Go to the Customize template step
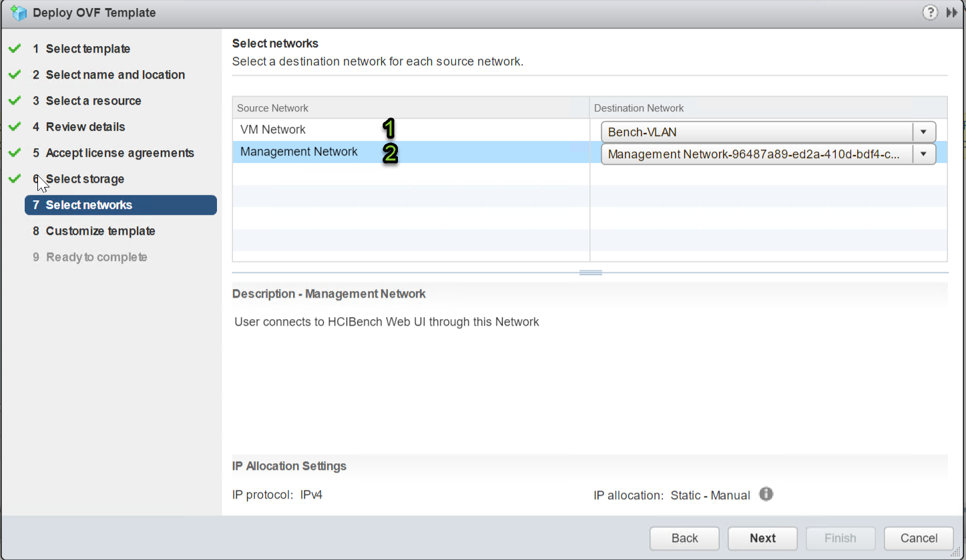 [x=100, y=230]
